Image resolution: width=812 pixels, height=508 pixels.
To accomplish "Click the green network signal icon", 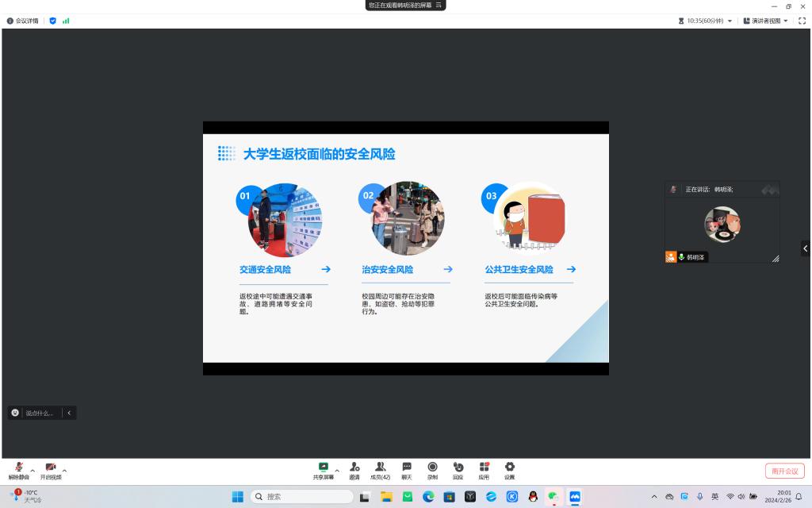I will pyautogui.click(x=66, y=21).
